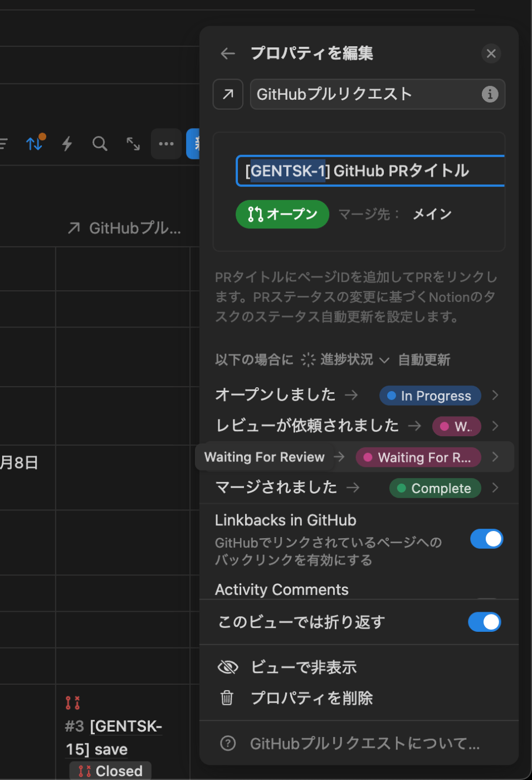
Task: Open the partially hidden blue new button
Action: pyautogui.click(x=193, y=144)
